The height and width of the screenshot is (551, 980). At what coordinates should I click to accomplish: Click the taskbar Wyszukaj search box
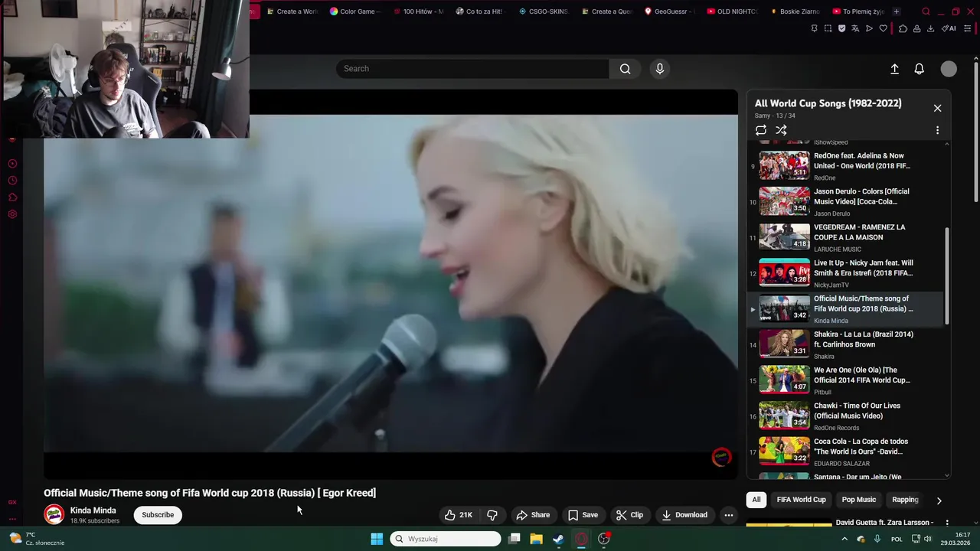(x=446, y=539)
